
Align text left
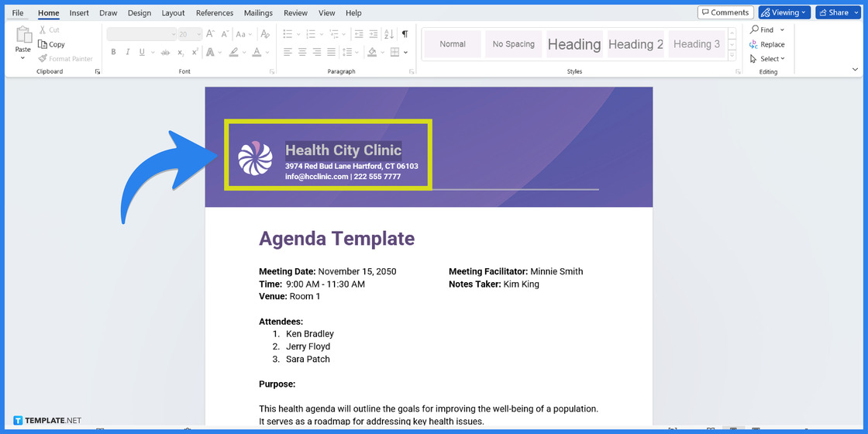pos(288,53)
